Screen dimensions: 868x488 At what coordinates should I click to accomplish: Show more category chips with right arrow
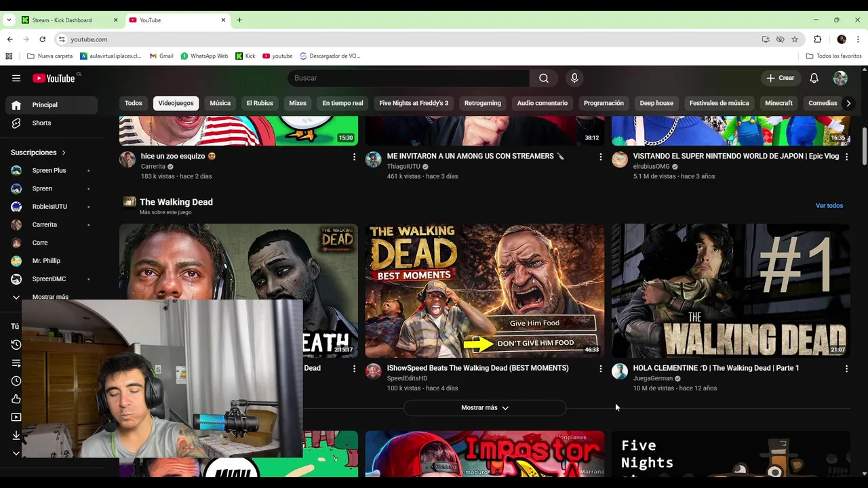[x=848, y=103]
